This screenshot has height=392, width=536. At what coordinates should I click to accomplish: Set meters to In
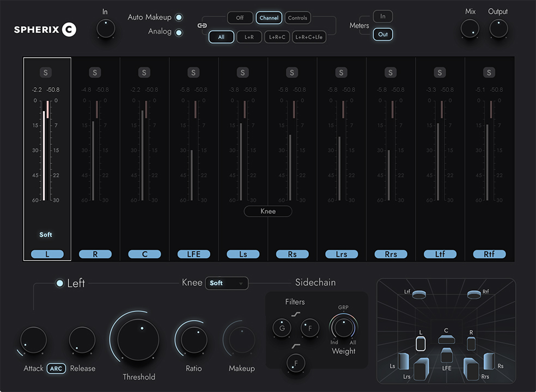pos(383,16)
